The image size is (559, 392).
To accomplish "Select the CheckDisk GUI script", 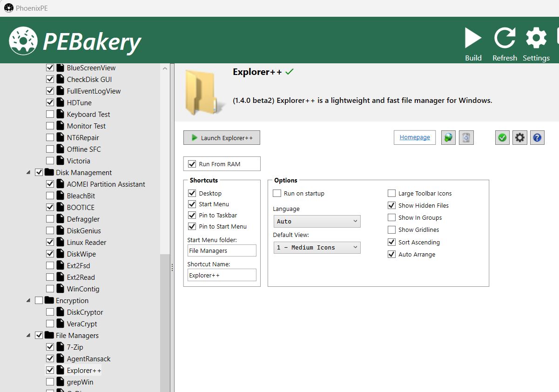I will (x=89, y=79).
